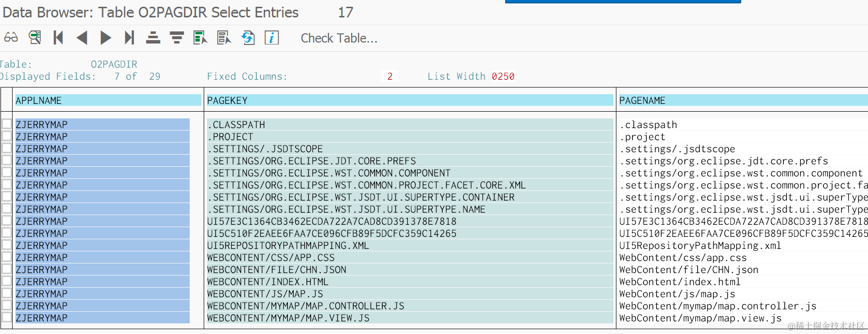Screen dimensions: 868x334
Task: Select WebContent/mymap/map.controller.js page name cell
Action: tap(743, 306)
